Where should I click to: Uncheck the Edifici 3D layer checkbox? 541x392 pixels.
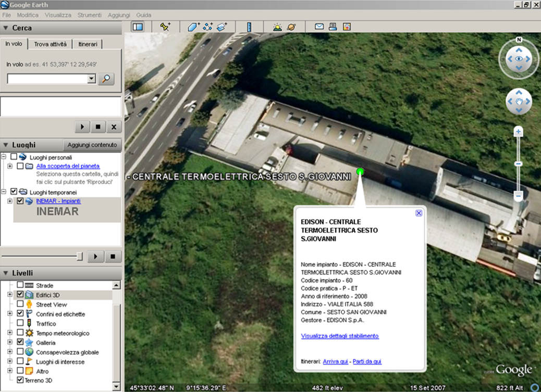click(x=20, y=295)
